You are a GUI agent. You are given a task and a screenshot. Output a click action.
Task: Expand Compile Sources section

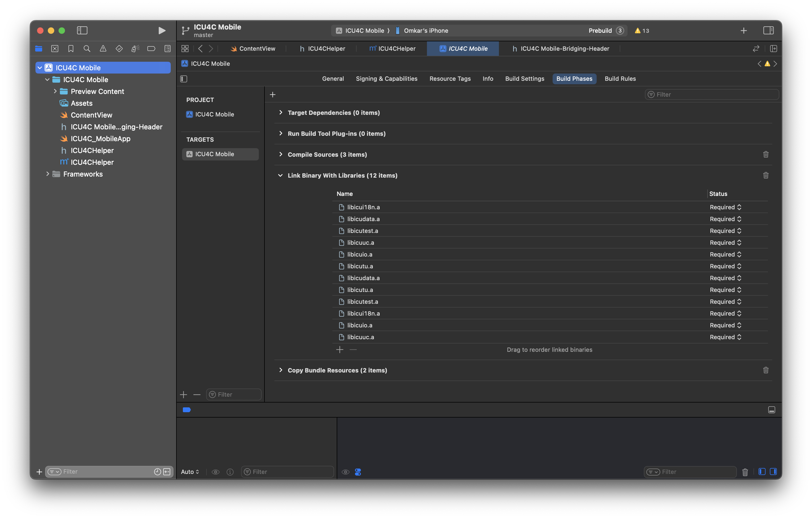point(281,154)
